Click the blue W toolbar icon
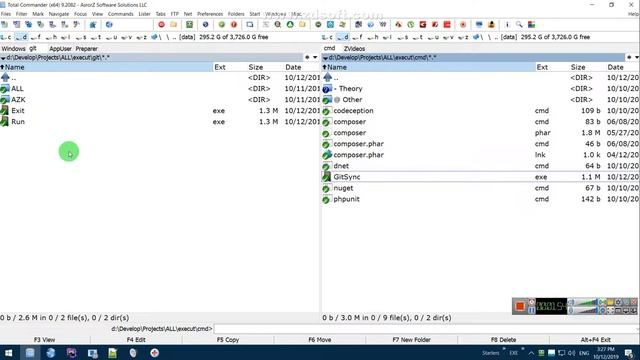The width and height of the screenshot is (640, 360). (383, 24)
